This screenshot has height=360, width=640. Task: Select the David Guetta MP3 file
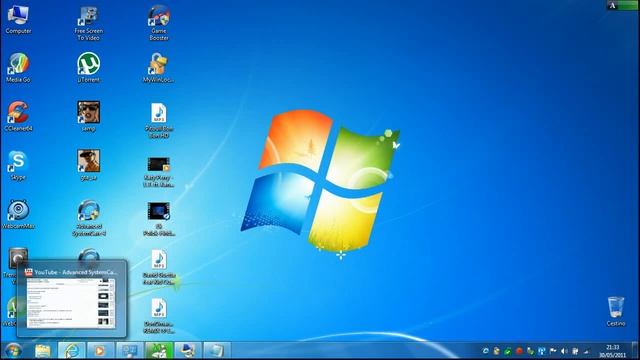tap(159, 267)
